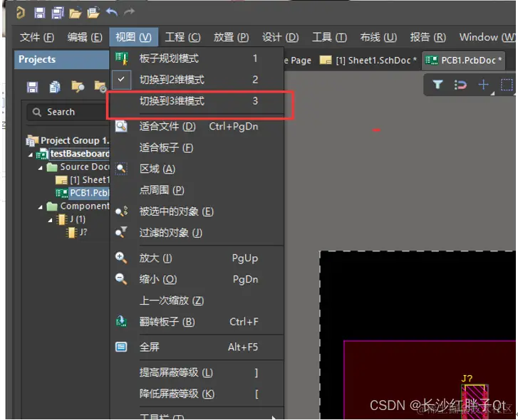Click the Home Page tab fragment

tap(297, 61)
